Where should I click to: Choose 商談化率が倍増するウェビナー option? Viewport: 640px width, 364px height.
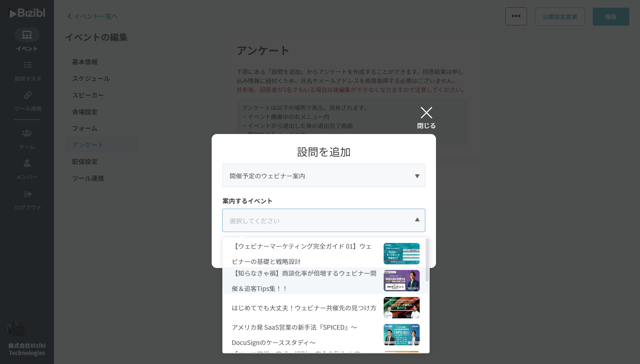tap(303, 281)
